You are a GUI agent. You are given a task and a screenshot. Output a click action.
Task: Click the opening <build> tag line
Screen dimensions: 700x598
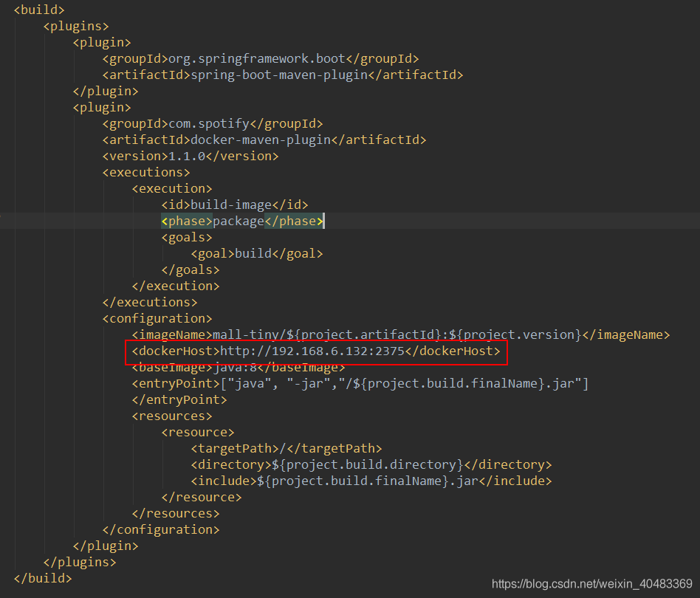coord(39,10)
